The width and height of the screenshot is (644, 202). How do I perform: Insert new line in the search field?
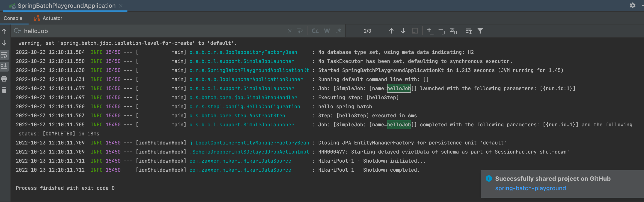300,31
